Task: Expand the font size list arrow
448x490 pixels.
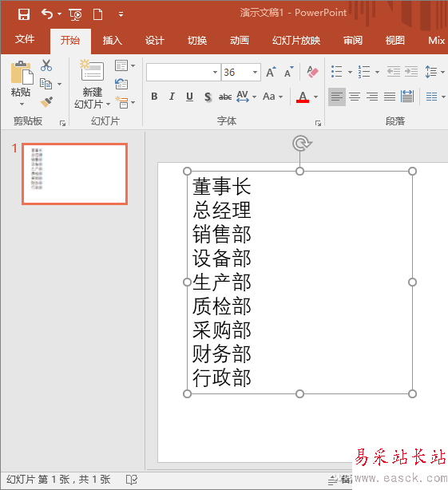Action: pos(255,72)
